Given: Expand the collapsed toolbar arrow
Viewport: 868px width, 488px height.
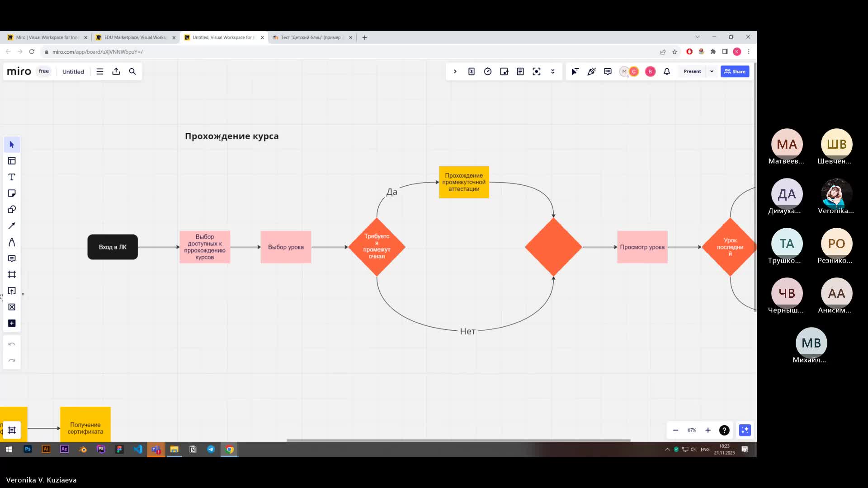Looking at the screenshot, I should click(455, 71).
